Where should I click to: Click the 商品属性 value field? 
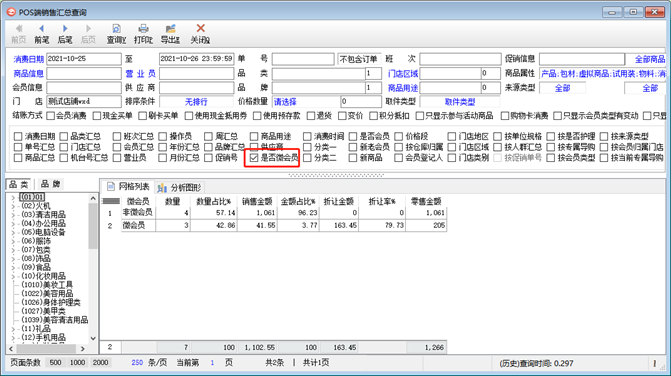603,74
